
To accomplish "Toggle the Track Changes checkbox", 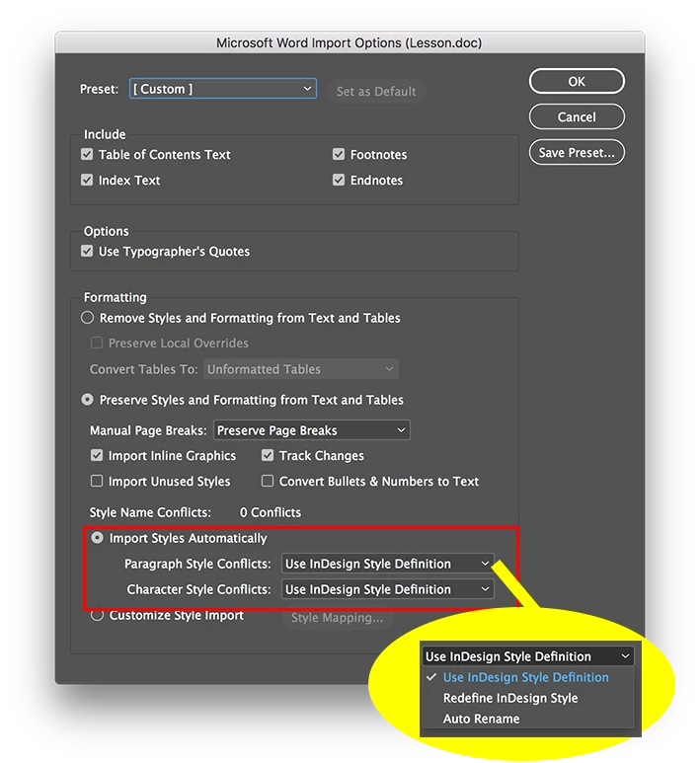I will 268,455.
